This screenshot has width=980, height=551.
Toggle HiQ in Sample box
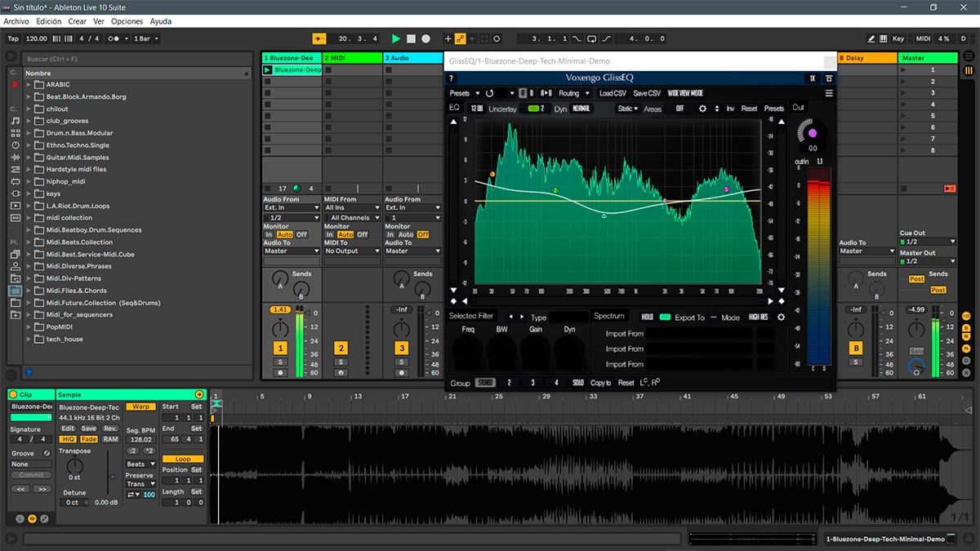68,439
